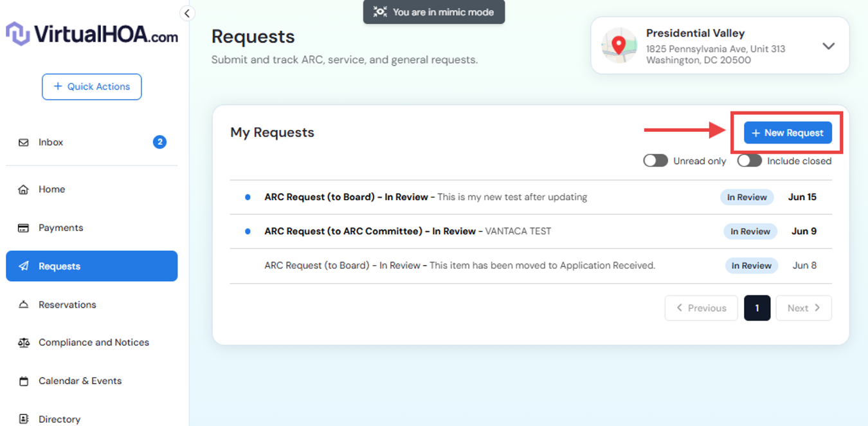The width and height of the screenshot is (868, 426).
Task: Click the Inbox envelope icon
Action: pyautogui.click(x=24, y=142)
